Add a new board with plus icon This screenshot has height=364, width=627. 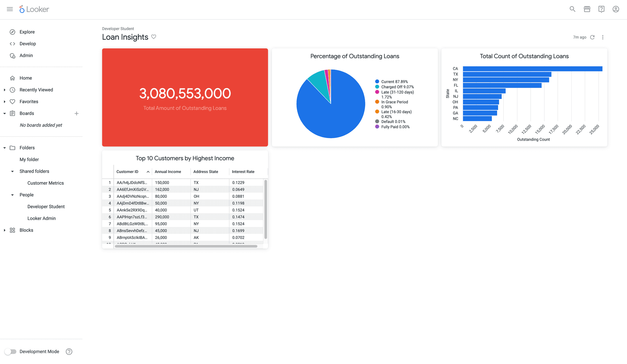pos(76,114)
